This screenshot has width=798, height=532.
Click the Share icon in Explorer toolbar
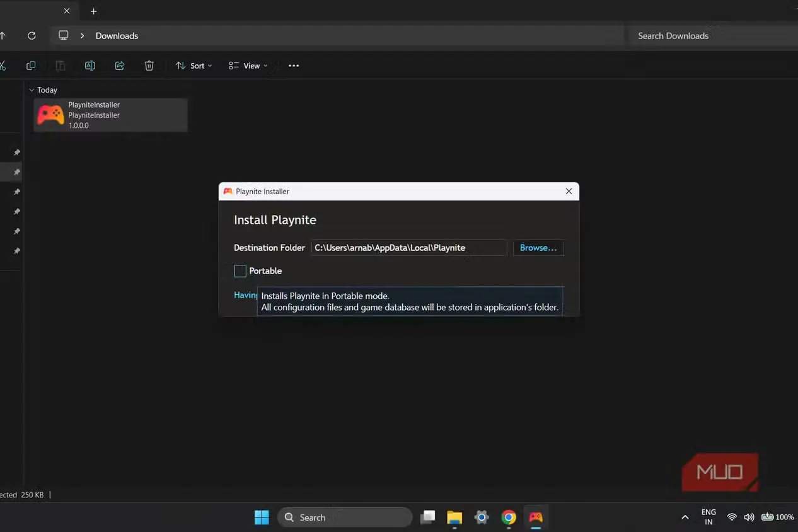[x=120, y=66]
